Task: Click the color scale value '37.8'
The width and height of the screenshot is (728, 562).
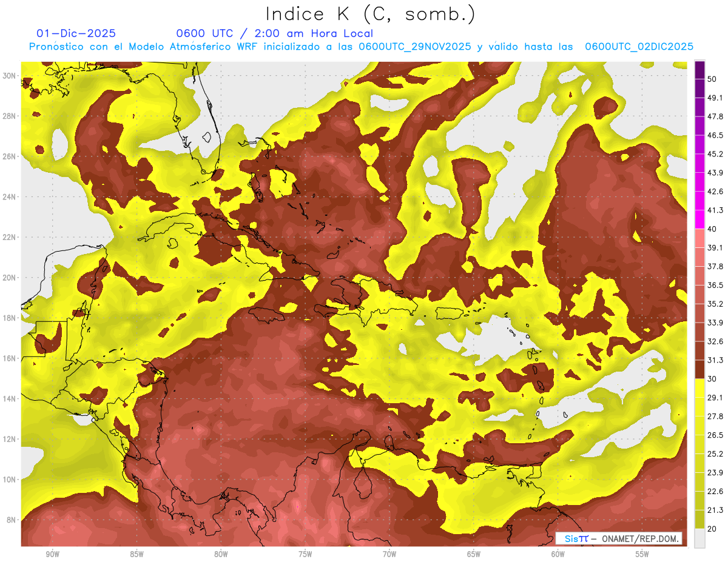Action: click(715, 266)
